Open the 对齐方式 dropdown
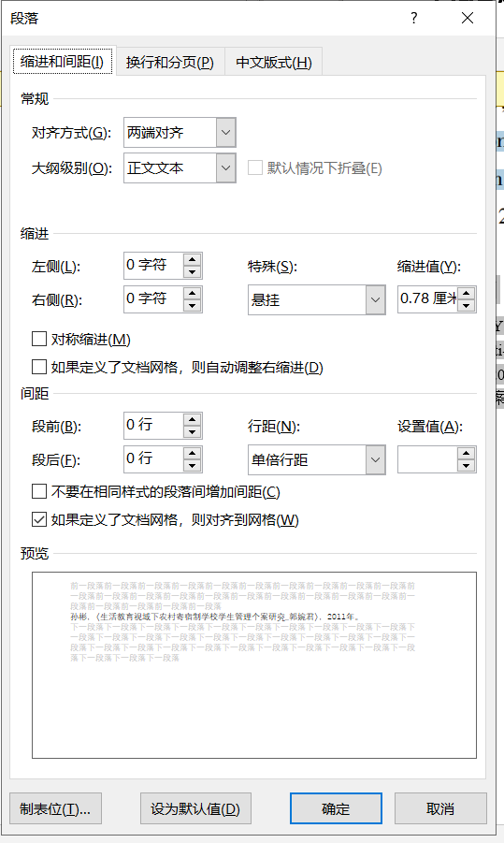The width and height of the screenshot is (504, 843). click(x=226, y=132)
